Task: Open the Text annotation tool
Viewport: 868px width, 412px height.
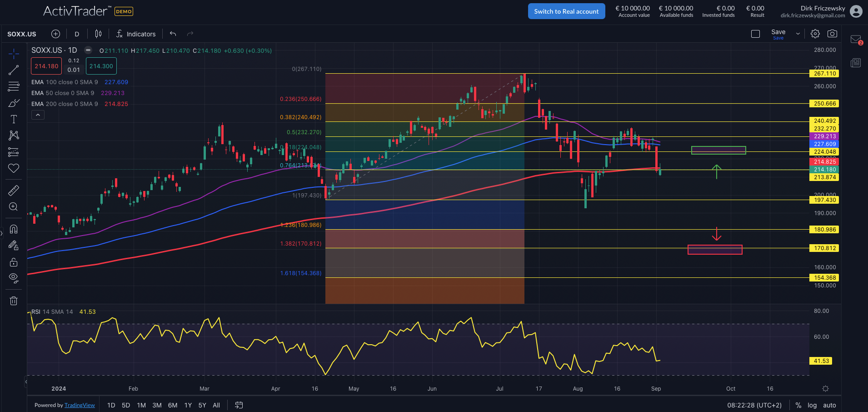Action: [14, 119]
